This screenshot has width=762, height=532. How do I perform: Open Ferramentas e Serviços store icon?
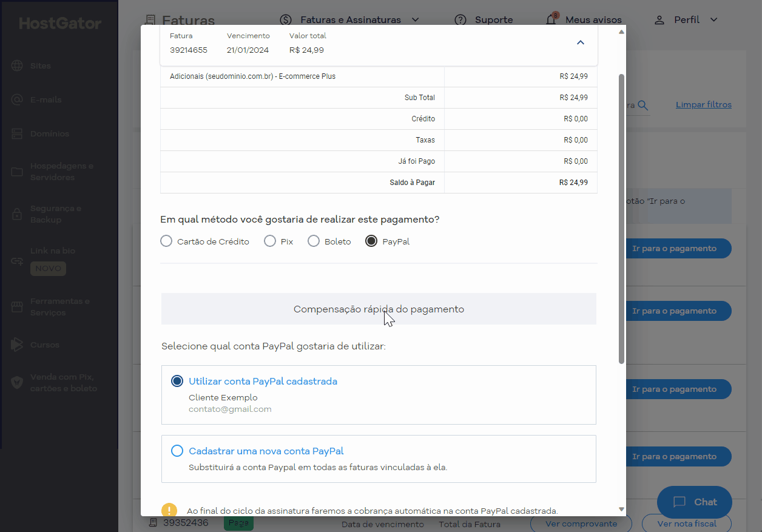coord(17,307)
